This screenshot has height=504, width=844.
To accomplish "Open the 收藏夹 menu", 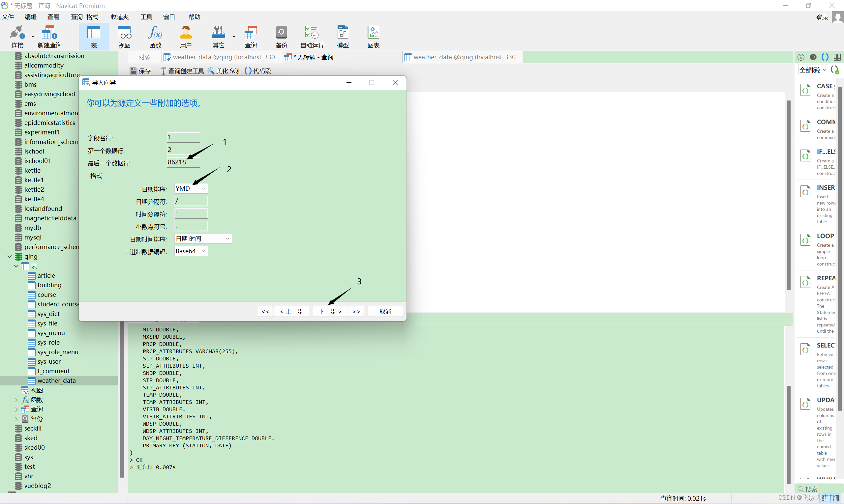I will coord(120,17).
